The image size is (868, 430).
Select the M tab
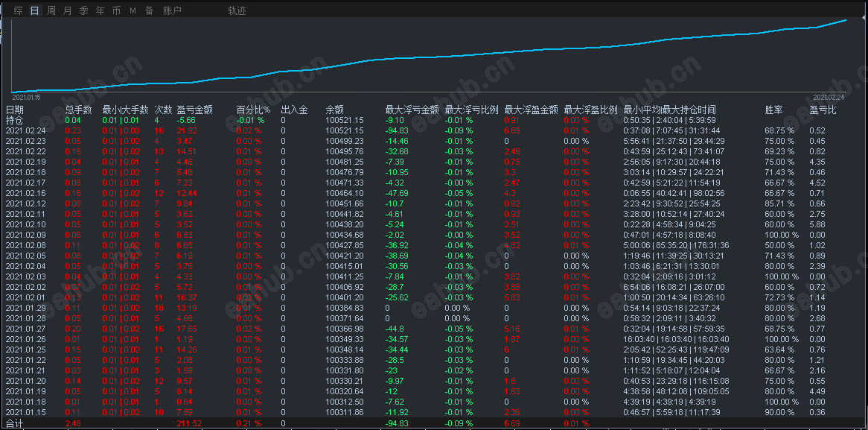[133, 10]
